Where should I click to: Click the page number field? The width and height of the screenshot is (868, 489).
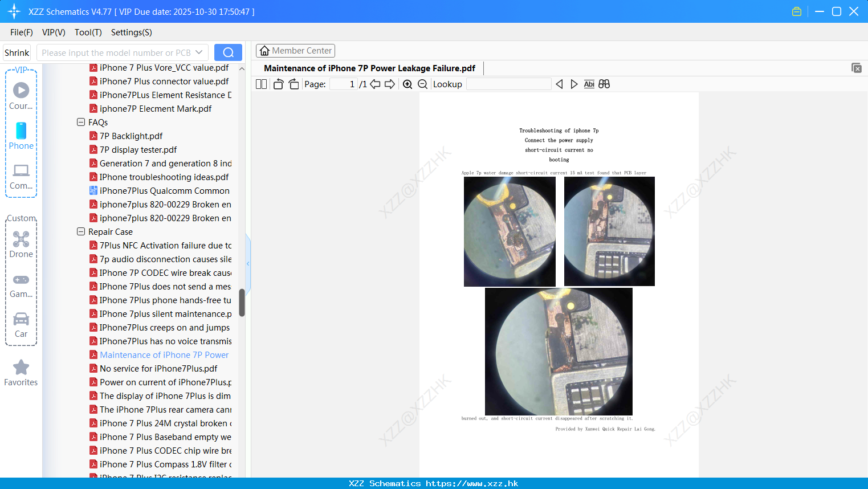(x=344, y=84)
